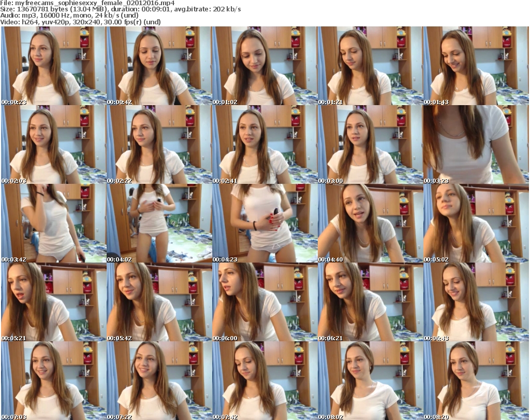This screenshot has height=420, width=530.
Task: Select the thumbnail frame stamped 00:07:42
Action: coord(264,381)
